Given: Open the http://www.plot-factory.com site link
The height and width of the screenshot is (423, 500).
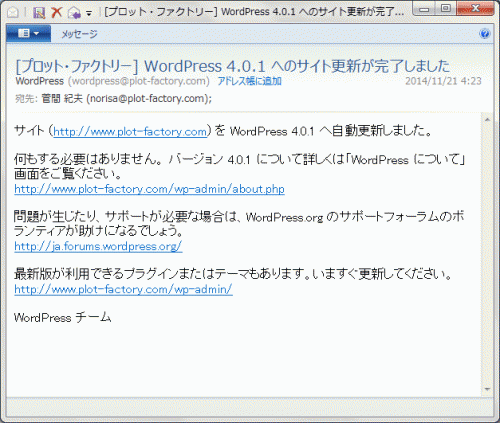Looking at the screenshot, I should pos(130,132).
